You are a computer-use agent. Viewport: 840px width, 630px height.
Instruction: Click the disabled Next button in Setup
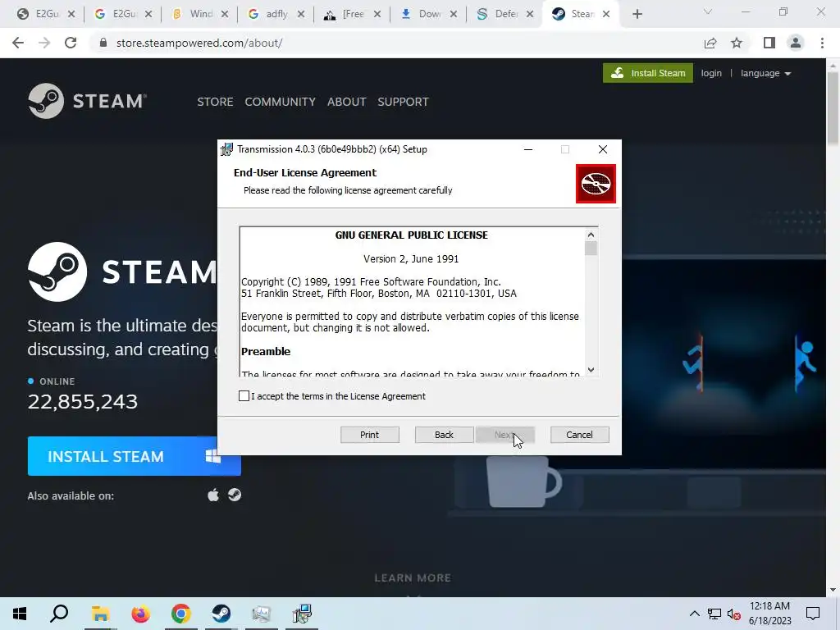click(x=505, y=435)
